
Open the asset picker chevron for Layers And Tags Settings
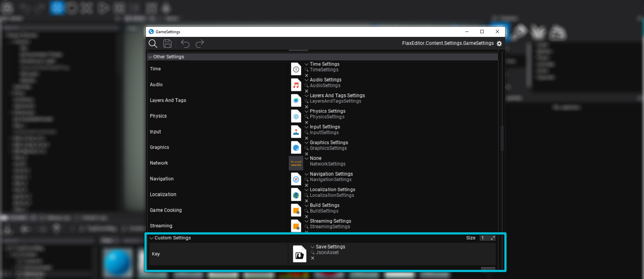pos(307,96)
